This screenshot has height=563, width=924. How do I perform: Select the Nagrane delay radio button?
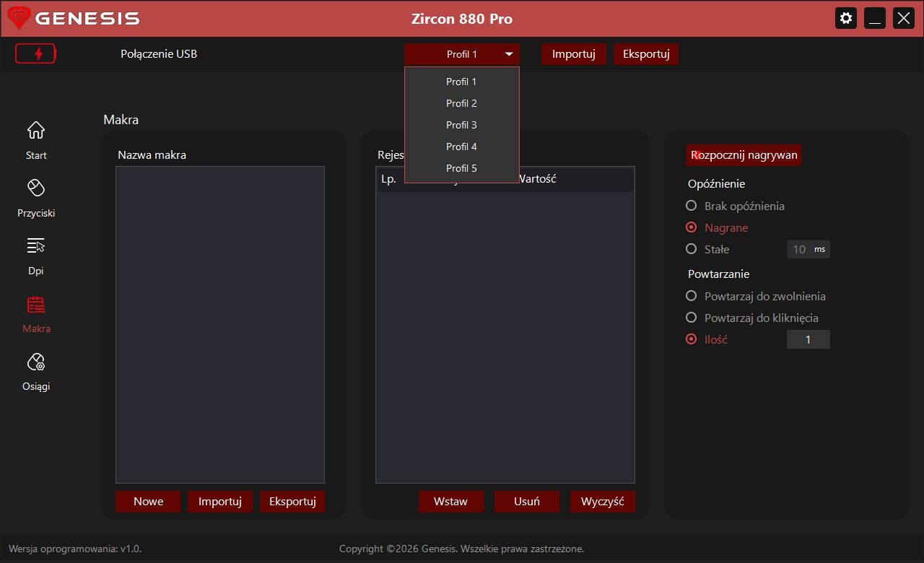pyautogui.click(x=692, y=227)
